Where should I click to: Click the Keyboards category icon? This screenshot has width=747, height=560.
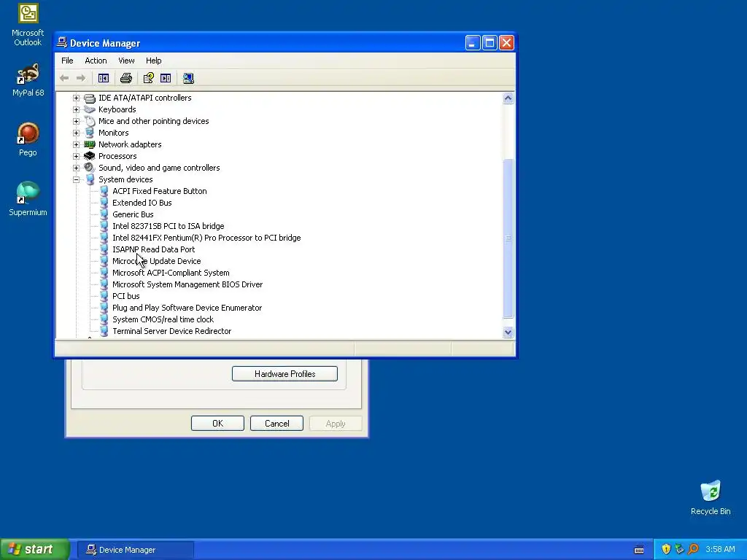(x=90, y=109)
